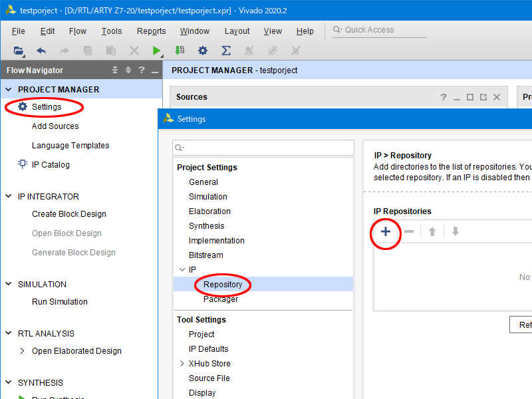The width and height of the screenshot is (532, 399).
Task: Open the Tools menu
Action: click(112, 31)
